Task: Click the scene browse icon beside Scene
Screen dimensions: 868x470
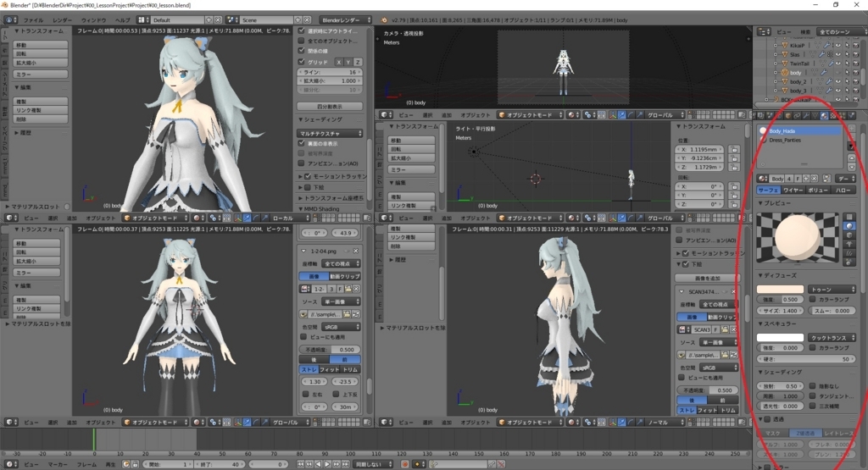Action: pyautogui.click(x=232, y=20)
